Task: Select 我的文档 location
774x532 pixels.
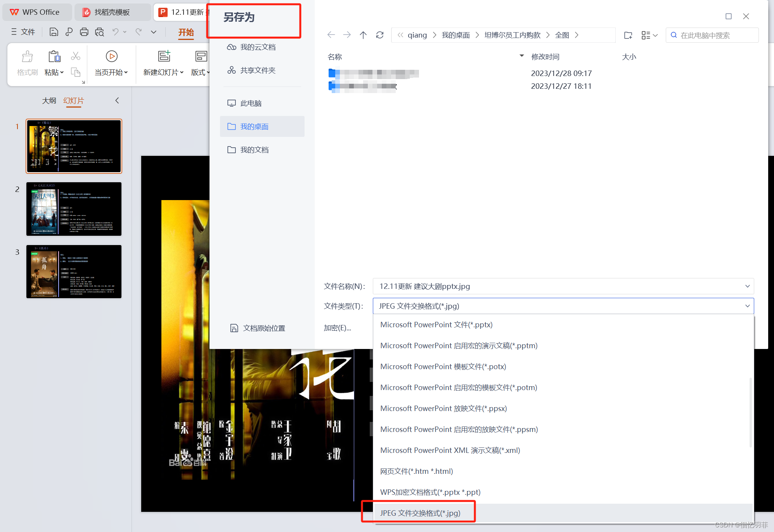Action: (248, 150)
